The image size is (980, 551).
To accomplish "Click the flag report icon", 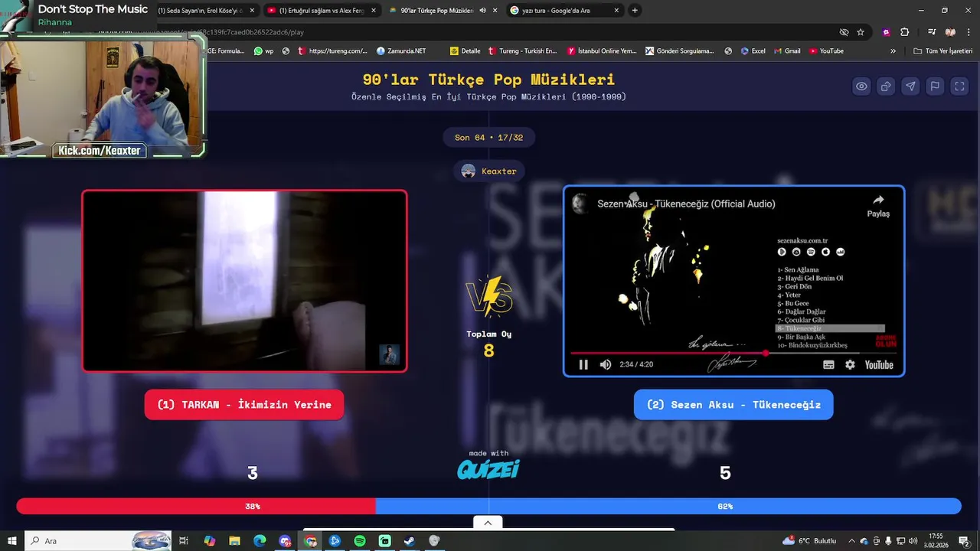I will point(935,86).
